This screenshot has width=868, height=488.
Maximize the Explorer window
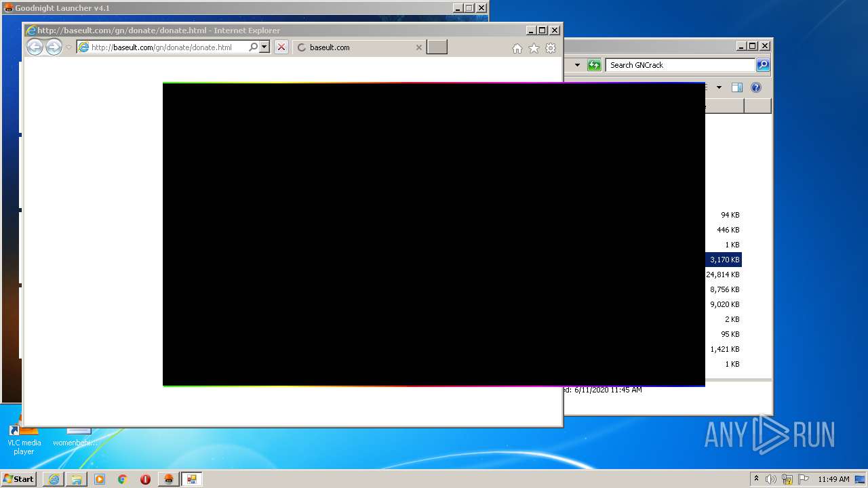pos(753,46)
